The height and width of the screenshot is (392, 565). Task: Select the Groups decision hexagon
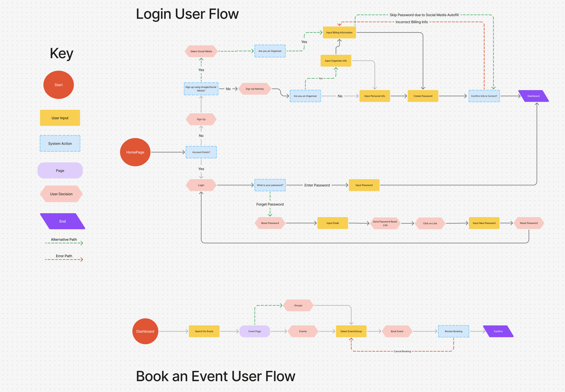(298, 305)
